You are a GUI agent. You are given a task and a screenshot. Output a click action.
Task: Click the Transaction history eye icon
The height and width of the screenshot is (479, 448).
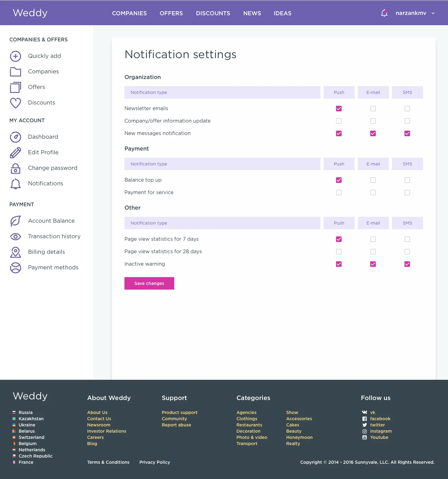[16, 237]
